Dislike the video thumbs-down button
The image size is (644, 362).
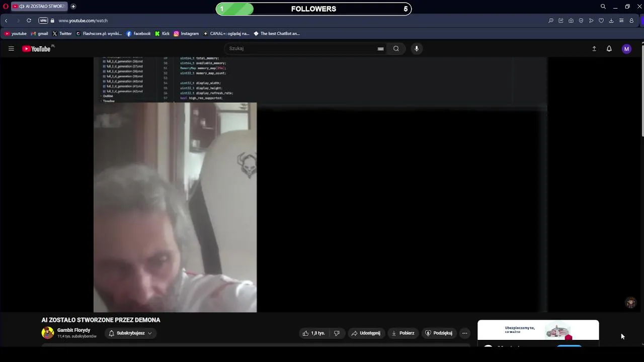click(337, 333)
